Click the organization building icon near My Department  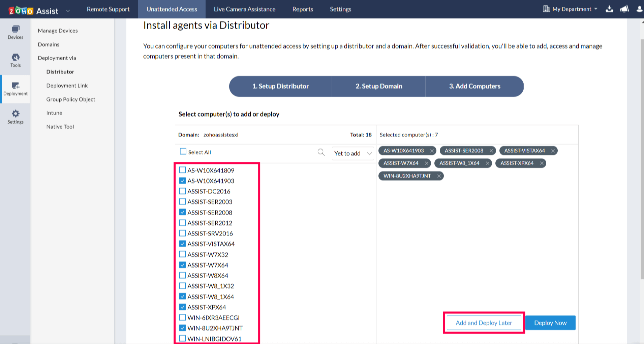coord(546,9)
